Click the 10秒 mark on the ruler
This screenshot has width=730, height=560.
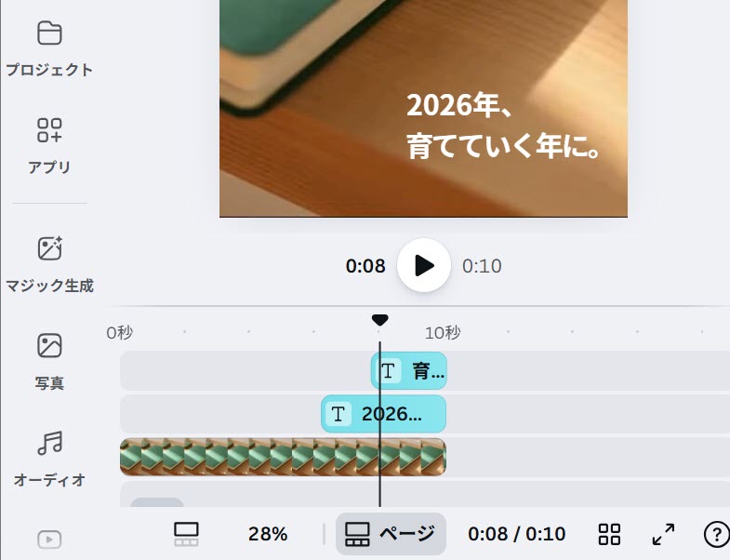[443, 333]
